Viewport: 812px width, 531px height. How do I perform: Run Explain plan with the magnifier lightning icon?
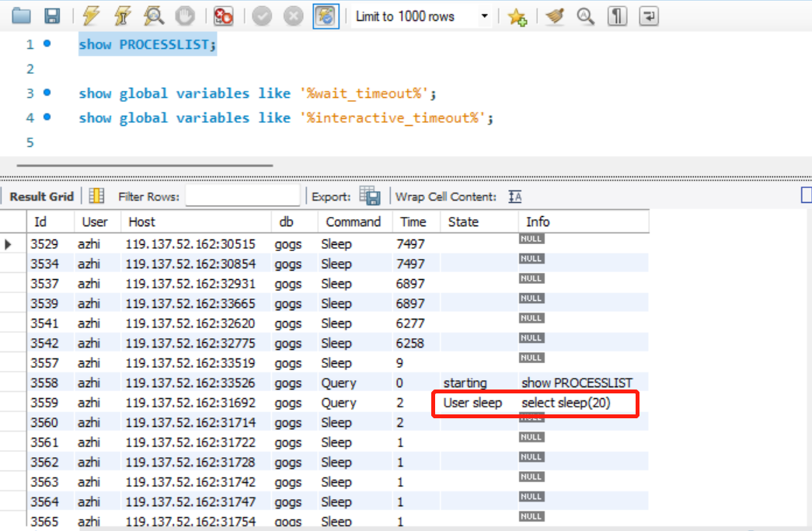pyautogui.click(x=154, y=16)
